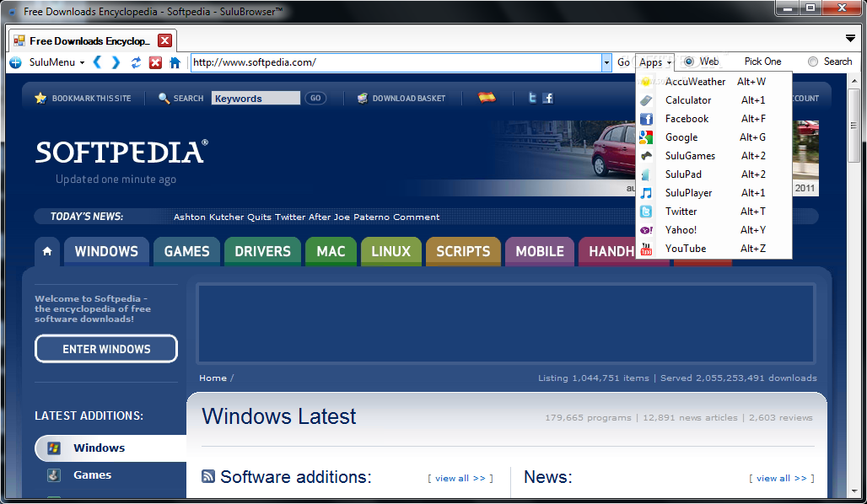
Task: Refresh the page with reload icon
Action: pos(136,62)
